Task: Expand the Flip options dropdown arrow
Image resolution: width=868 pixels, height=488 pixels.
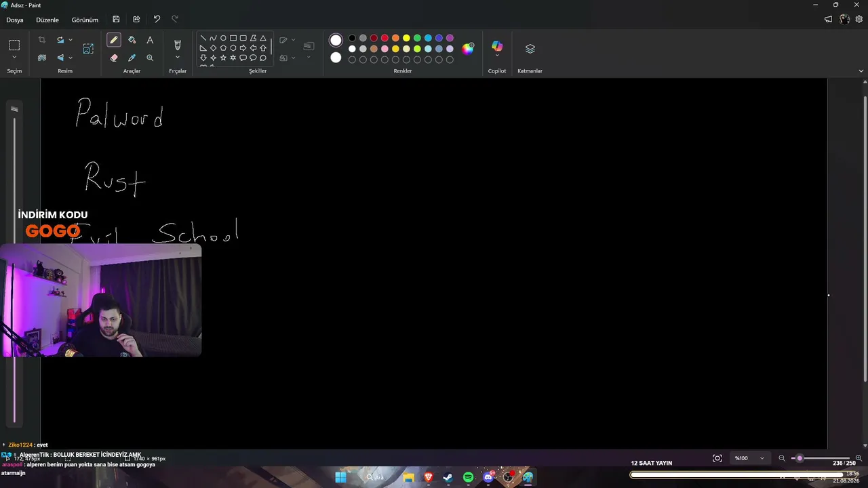Action: (70, 58)
